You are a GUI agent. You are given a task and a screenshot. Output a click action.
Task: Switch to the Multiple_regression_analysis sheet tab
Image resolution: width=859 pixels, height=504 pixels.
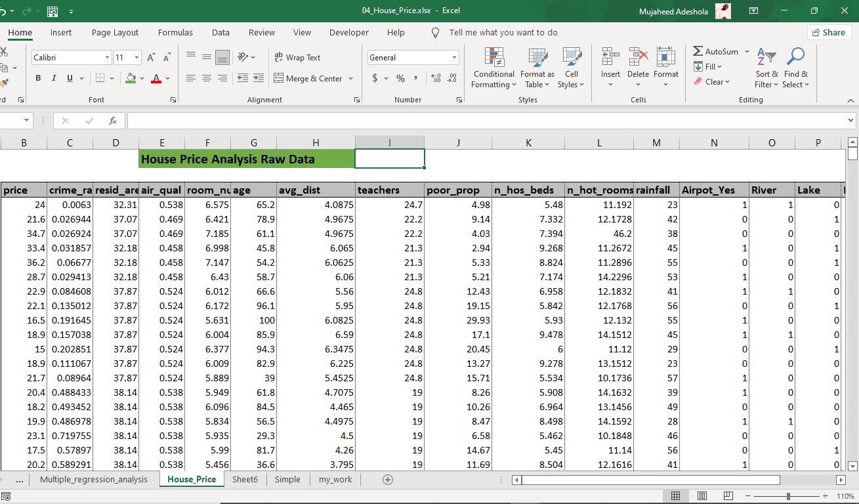point(94,479)
